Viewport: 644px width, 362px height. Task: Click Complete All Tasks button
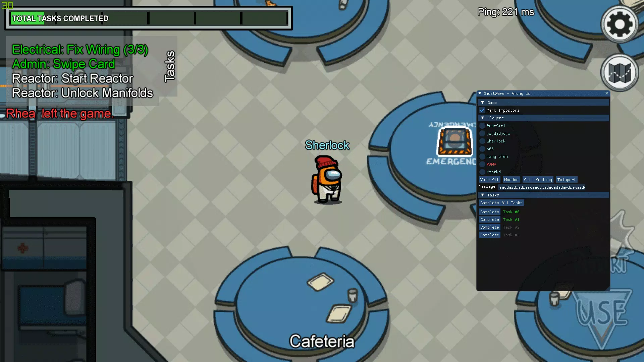tap(501, 202)
